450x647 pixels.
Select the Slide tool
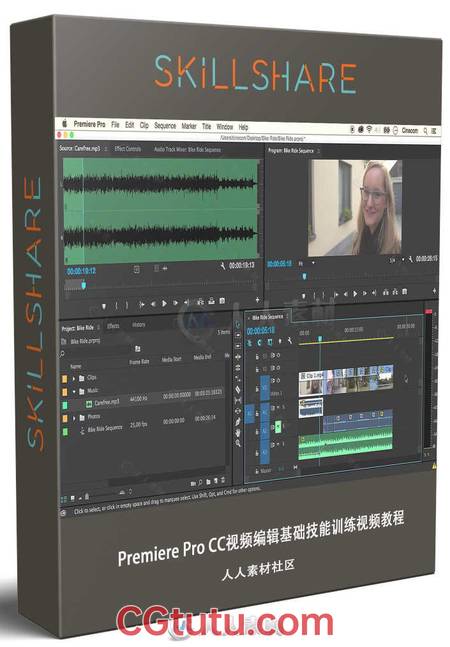pyautogui.click(x=238, y=411)
